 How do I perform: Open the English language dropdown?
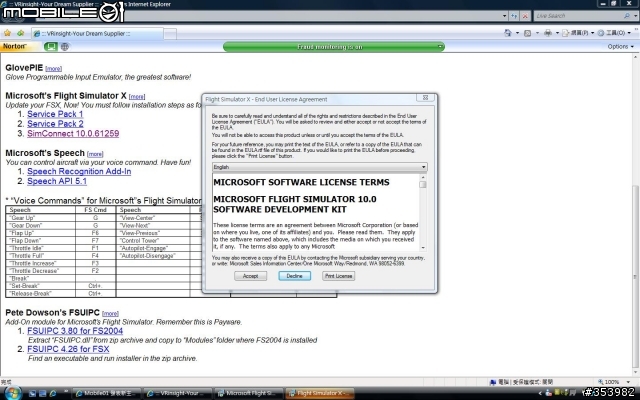(x=320, y=167)
